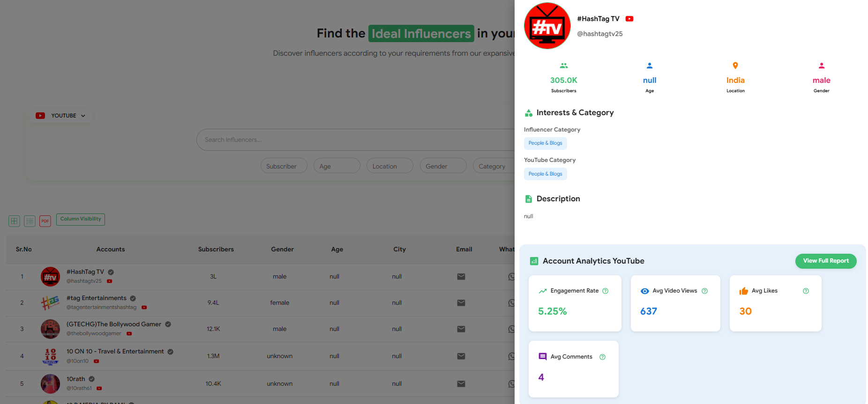Click the 305.0K Subscribers value
868x404 pixels.
click(x=564, y=81)
